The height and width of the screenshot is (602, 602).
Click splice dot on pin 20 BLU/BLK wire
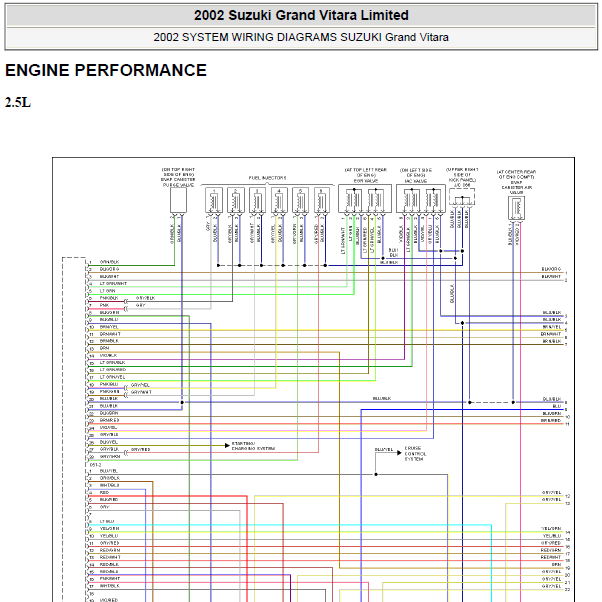pos(182,402)
